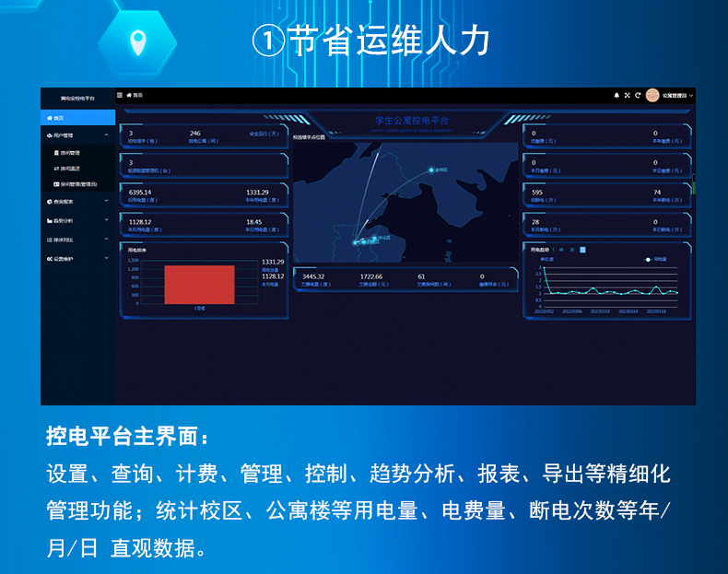The height and width of the screenshot is (574, 728).
Task: Click the 学生公寓控电平台 heading
Action: click(412, 121)
